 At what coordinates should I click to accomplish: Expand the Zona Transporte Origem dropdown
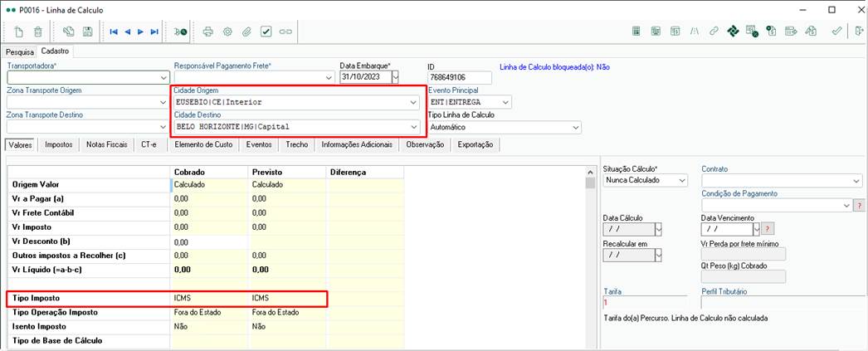point(163,102)
